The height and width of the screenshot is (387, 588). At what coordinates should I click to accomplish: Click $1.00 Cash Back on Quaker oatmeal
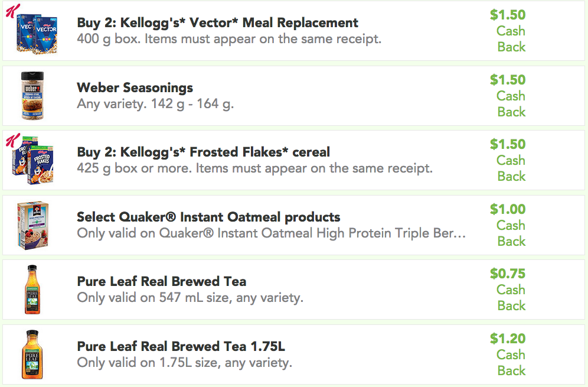(x=508, y=225)
